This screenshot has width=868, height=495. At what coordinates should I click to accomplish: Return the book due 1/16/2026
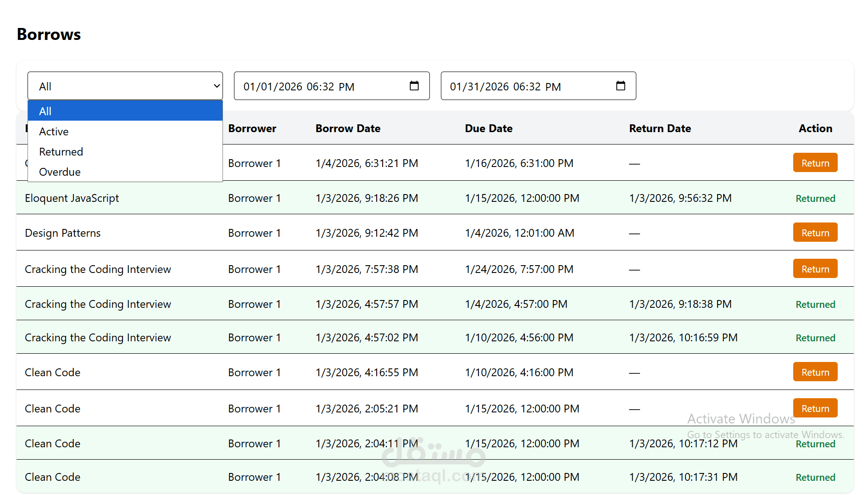coord(815,163)
